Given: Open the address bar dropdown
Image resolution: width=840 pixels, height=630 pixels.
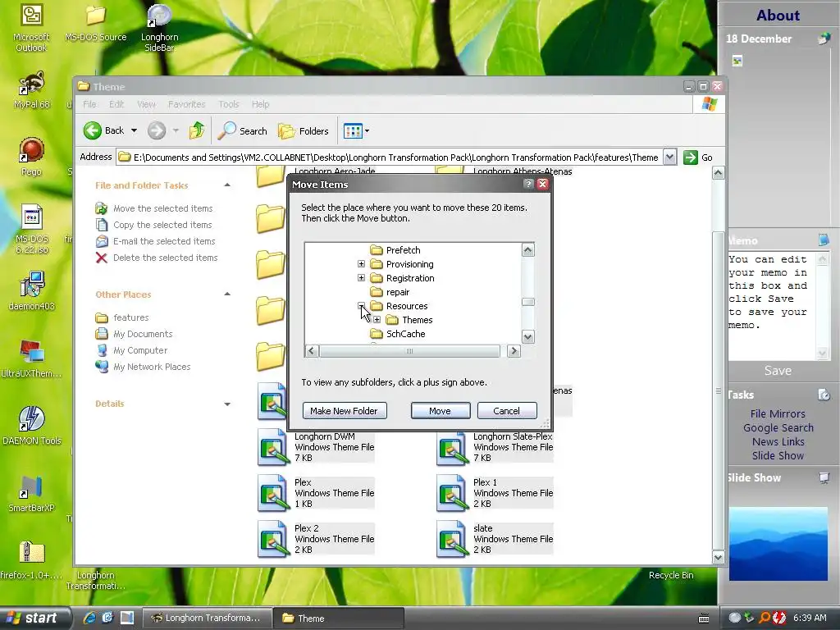Looking at the screenshot, I should click(669, 157).
